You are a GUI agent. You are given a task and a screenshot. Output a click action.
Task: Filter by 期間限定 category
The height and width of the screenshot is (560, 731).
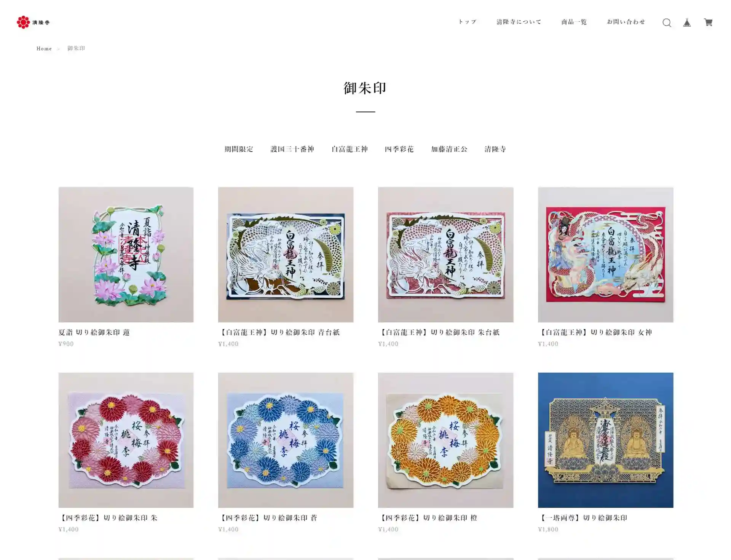239,149
